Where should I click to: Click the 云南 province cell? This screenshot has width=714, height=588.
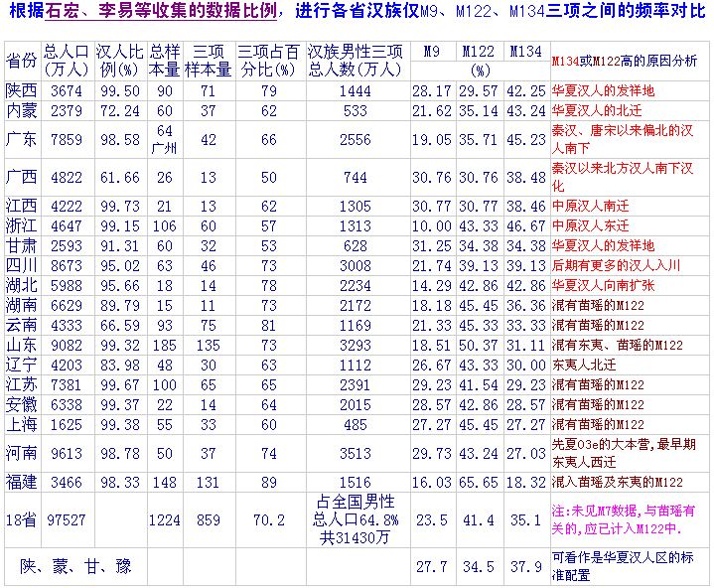pyautogui.click(x=21, y=325)
